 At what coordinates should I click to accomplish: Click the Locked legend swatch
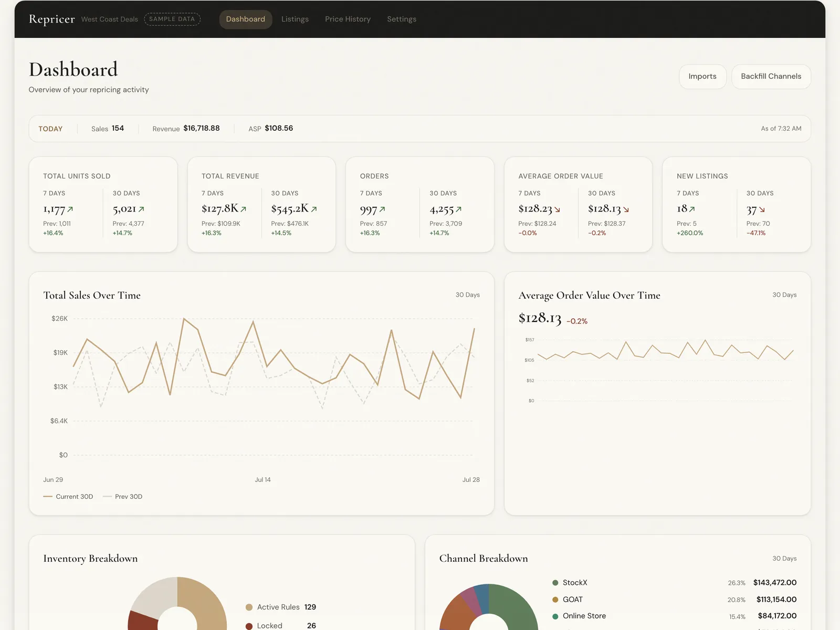[x=249, y=626]
